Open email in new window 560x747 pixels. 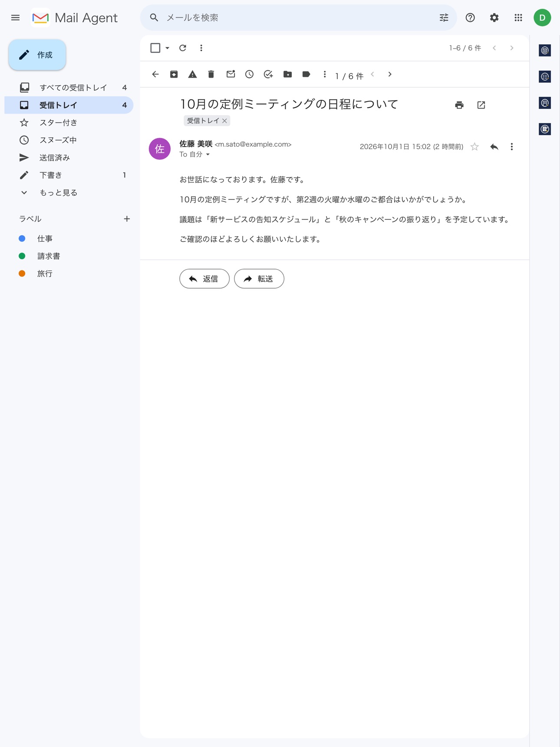coord(481,105)
